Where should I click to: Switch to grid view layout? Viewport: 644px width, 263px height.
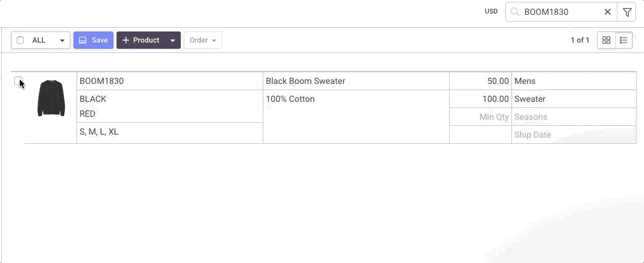pyautogui.click(x=606, y=40)
